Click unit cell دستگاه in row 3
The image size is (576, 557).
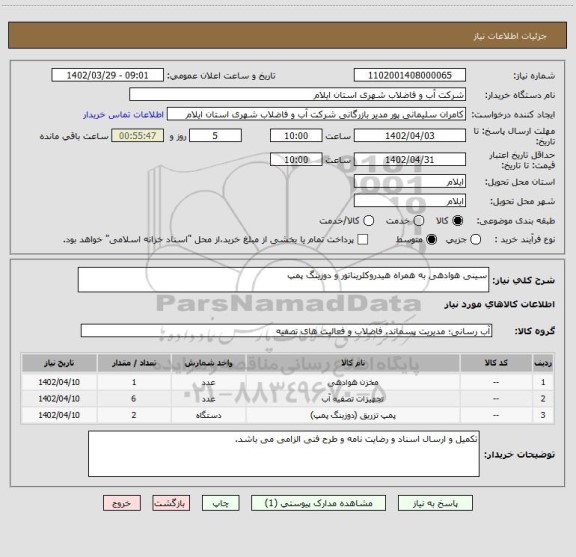[208, 415]
